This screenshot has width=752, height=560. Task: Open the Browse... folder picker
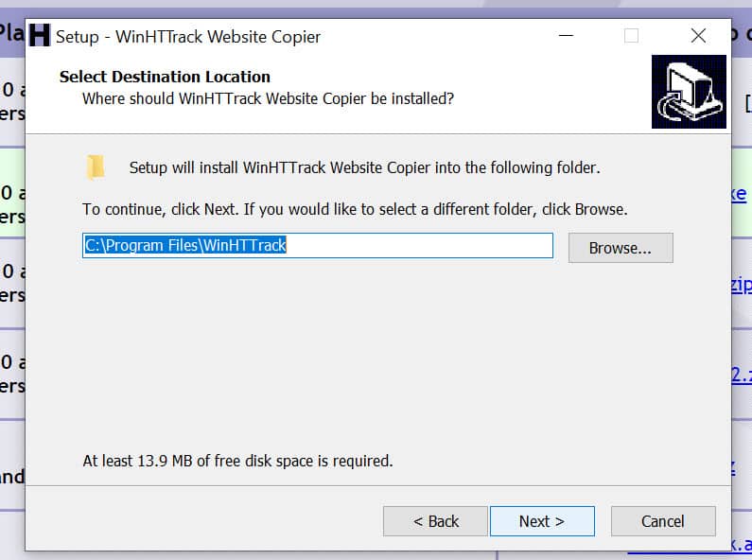coord(620,248)
